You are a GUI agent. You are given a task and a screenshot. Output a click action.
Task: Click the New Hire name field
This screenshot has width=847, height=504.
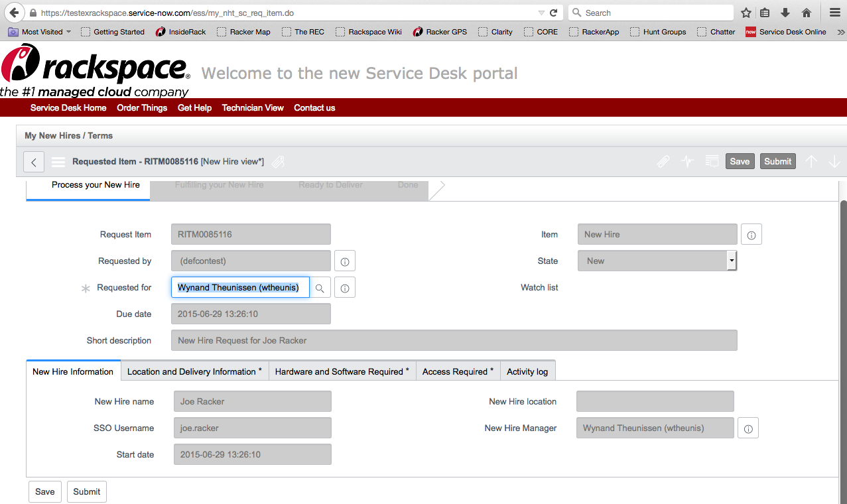253,401
